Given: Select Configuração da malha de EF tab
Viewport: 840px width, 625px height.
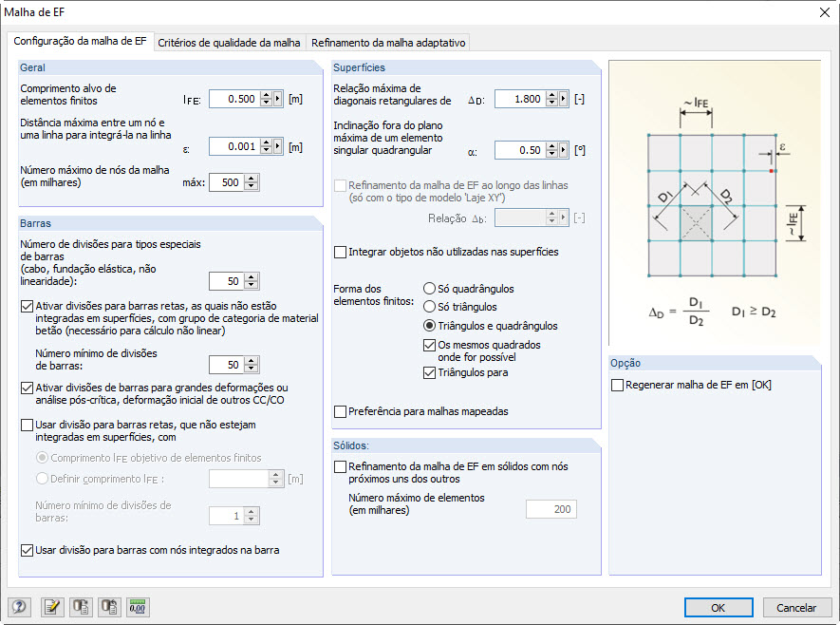Looking at the screenshot, I should point(80,41).
